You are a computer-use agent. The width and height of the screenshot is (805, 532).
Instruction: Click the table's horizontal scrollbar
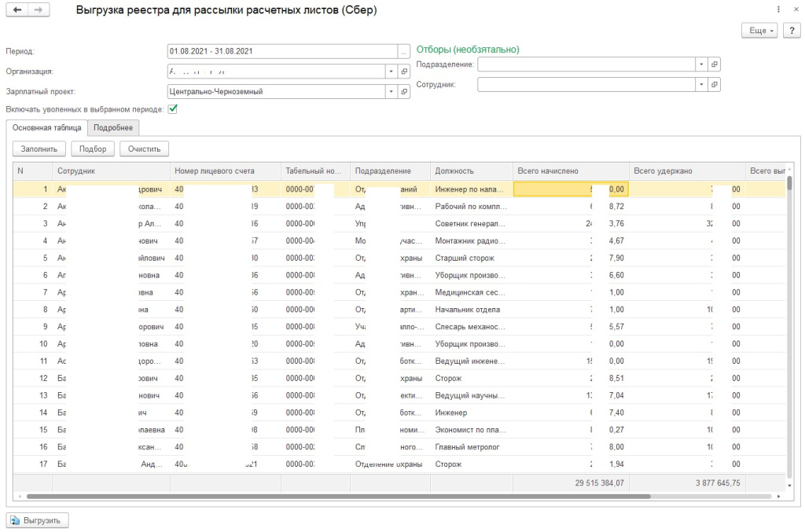point(338,497)
